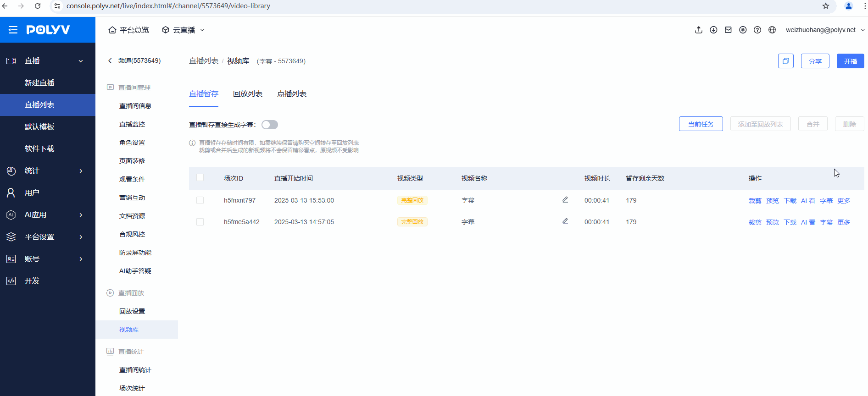Open AI助手答疑 page
The height and width of the screenshot is (396, 868).
(x=135, y=271)
